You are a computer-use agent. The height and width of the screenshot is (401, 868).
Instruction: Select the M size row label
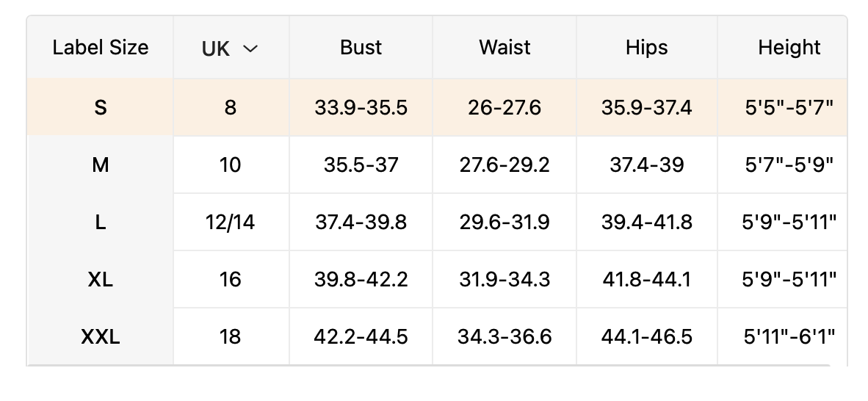click(x=101, y=165)
